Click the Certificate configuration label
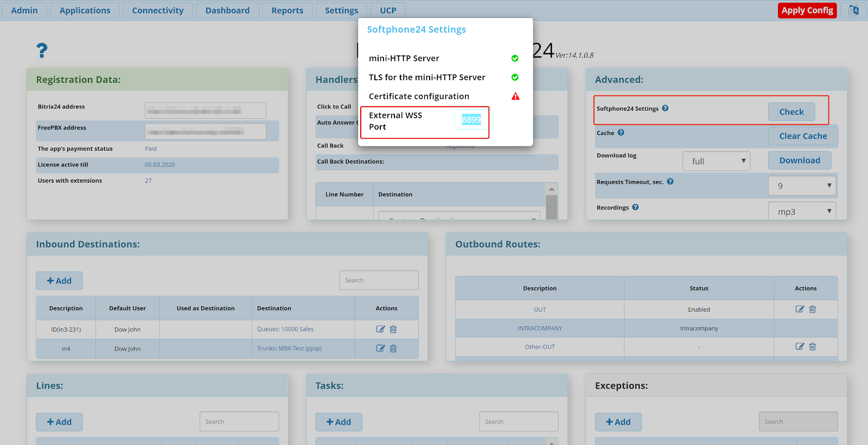The height and width of the screenshot is (445, 868). 419,96
